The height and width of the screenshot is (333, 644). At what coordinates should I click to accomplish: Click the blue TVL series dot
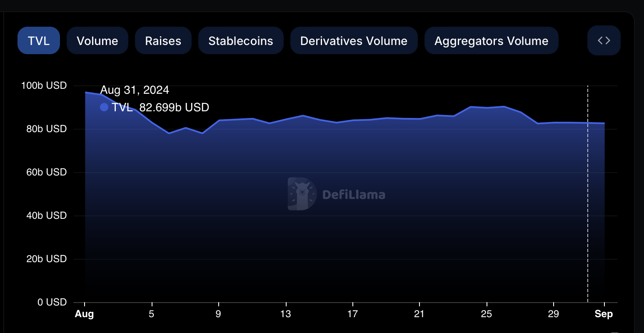point(104,108)
